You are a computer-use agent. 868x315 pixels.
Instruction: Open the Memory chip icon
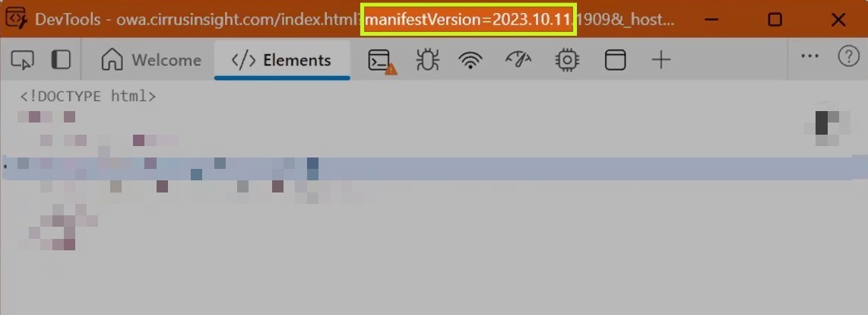coord(566,60)
